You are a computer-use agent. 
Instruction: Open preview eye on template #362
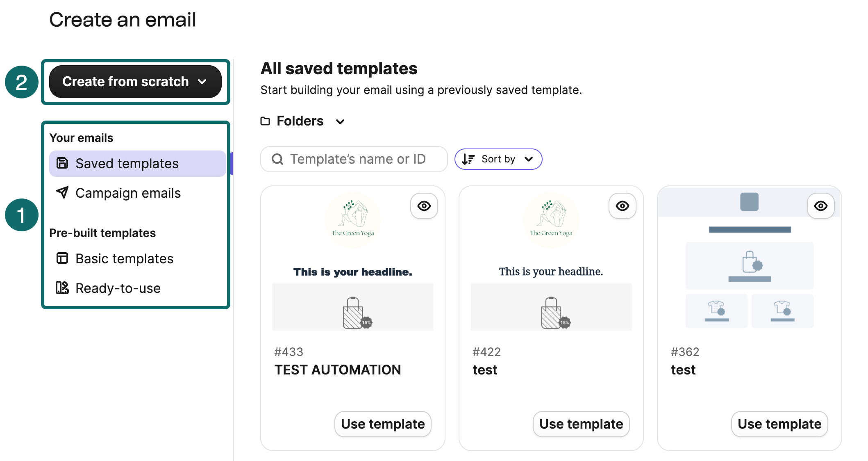click(x=820, y=206)
